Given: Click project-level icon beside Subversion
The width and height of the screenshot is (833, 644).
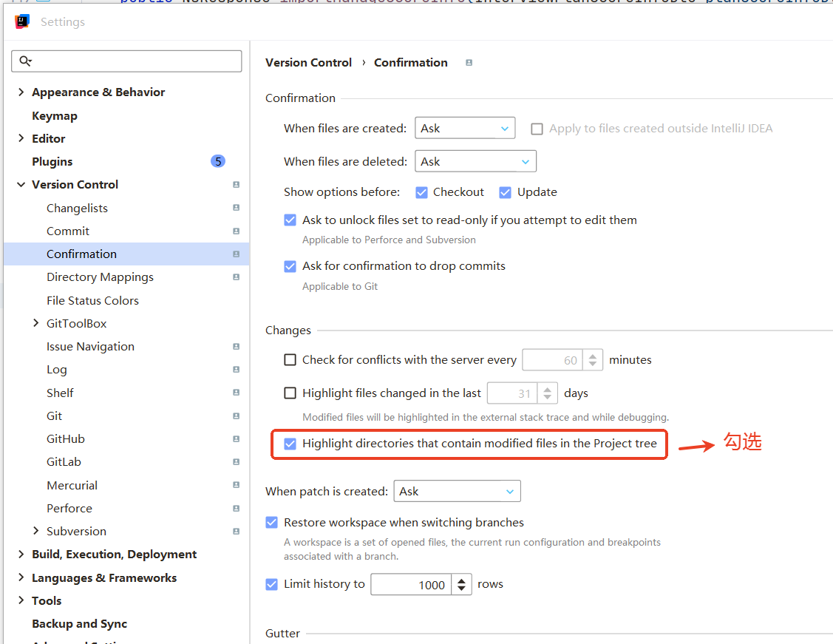Looking at the screenshot, I should [237, 532].
